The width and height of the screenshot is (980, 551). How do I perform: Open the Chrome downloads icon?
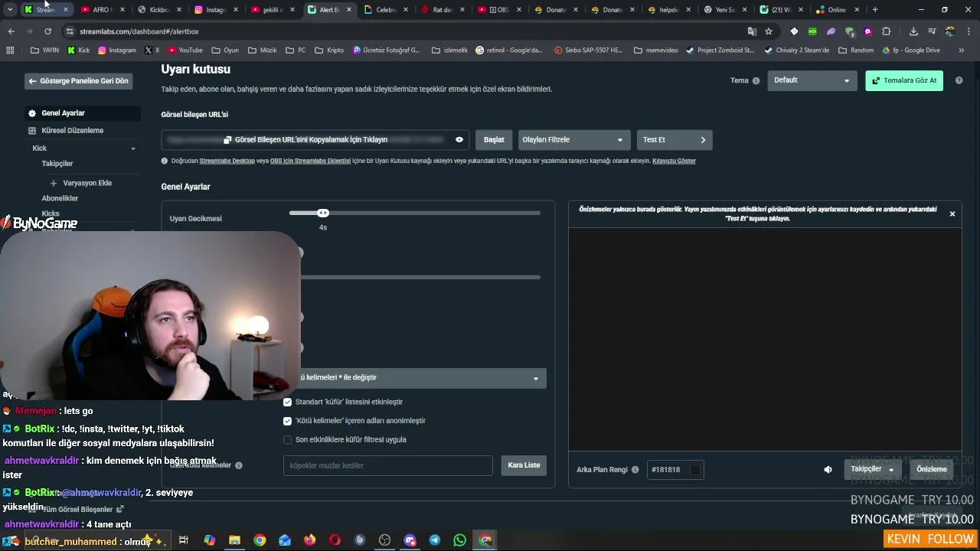click(x=913, y=31)
